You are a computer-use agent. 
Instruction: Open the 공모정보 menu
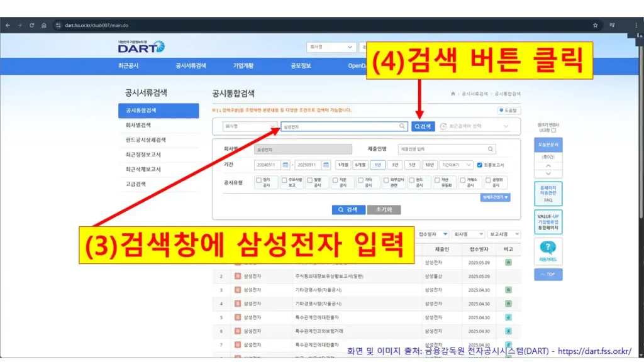301,65
